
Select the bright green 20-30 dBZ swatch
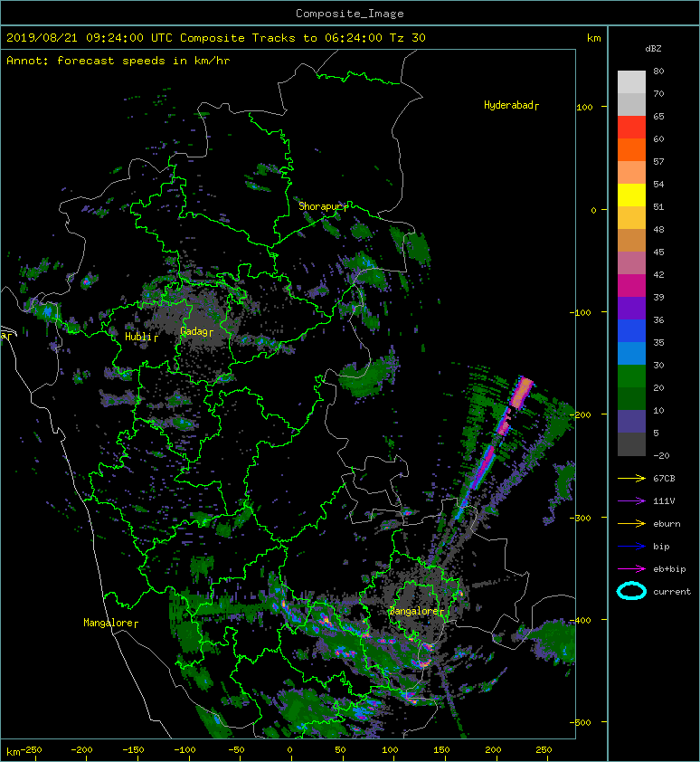click(631, 376)
